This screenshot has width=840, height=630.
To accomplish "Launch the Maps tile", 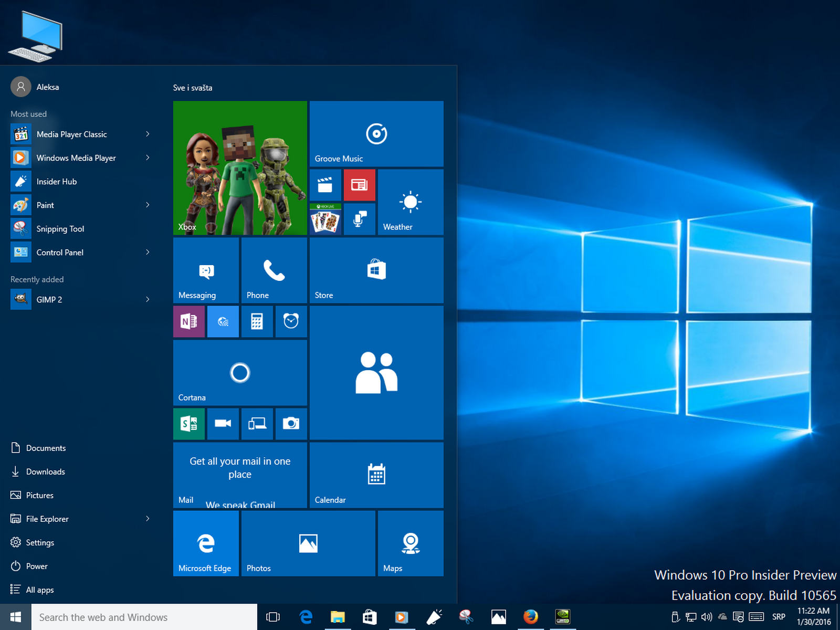I will 410,543.
